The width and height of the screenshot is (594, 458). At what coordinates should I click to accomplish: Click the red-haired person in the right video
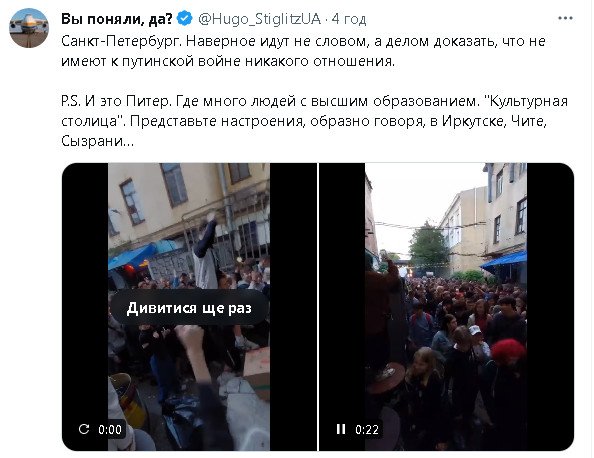click(508, 352)
